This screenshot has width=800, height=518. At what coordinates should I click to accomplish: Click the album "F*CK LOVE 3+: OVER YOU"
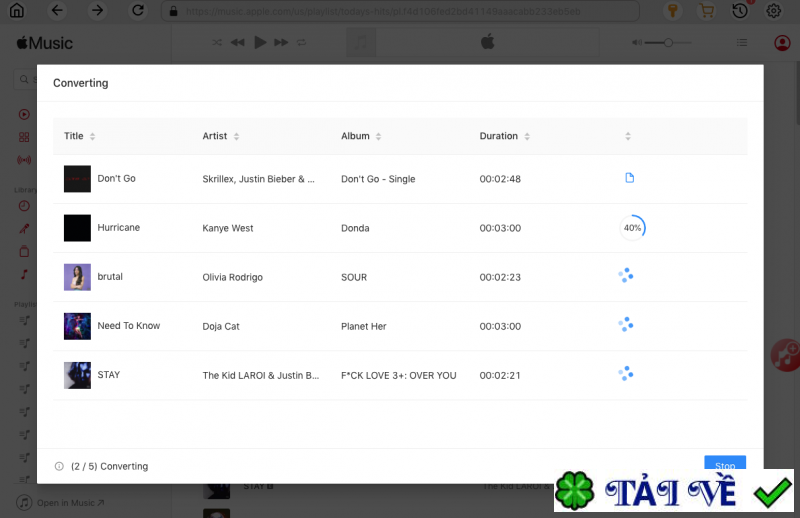(398, 375)
